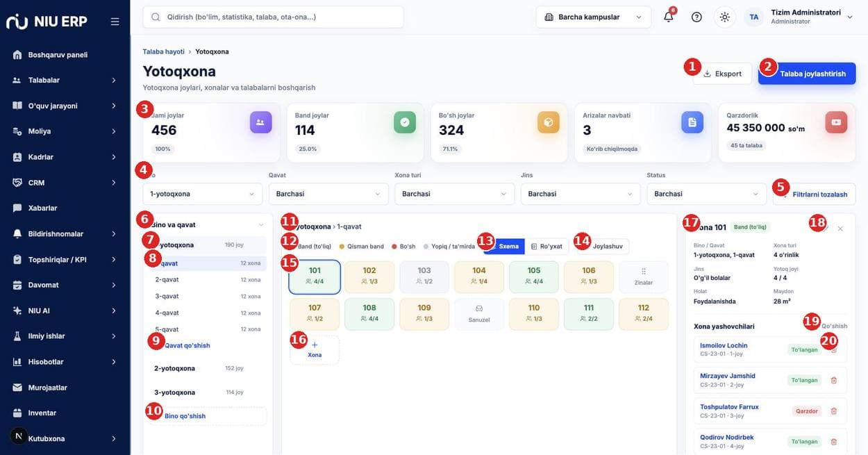Remove Mirzayev Jamshid with the trash icon

click(x=834, y=380)
